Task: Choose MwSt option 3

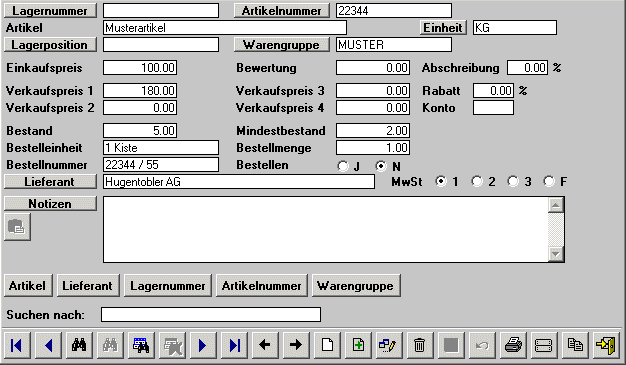Action: point(513,181)
